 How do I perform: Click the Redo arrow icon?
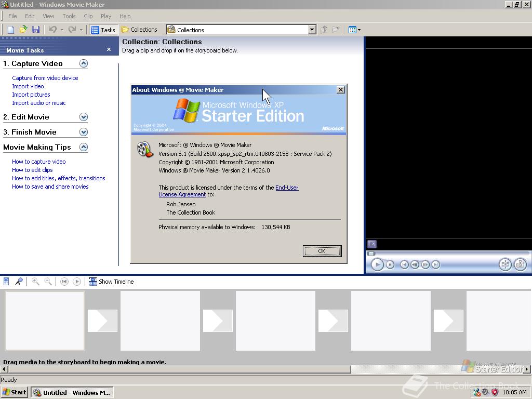point(72,30)
